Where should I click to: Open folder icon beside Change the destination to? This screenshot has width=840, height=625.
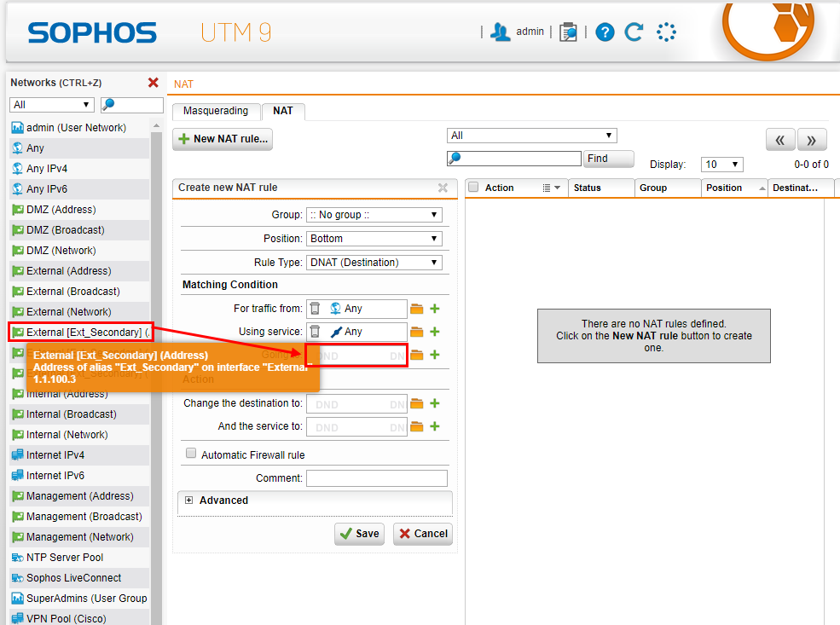[417, 403]
